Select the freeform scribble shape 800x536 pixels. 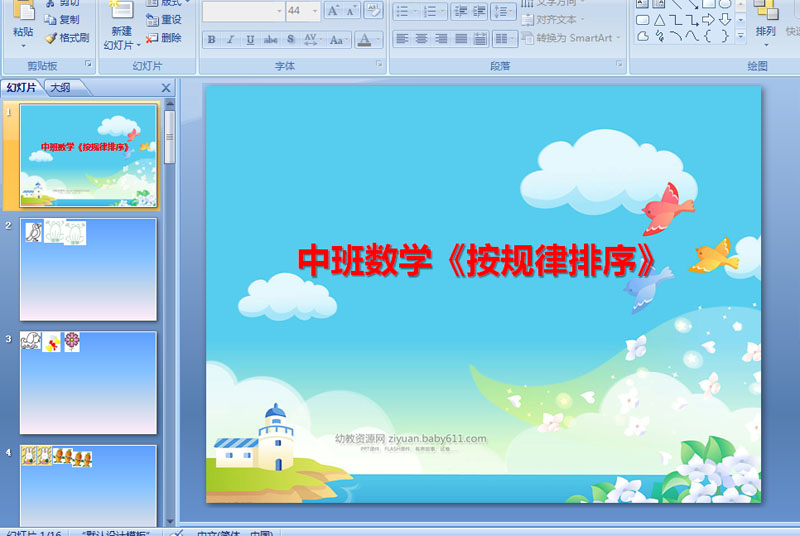click(659, 37)
